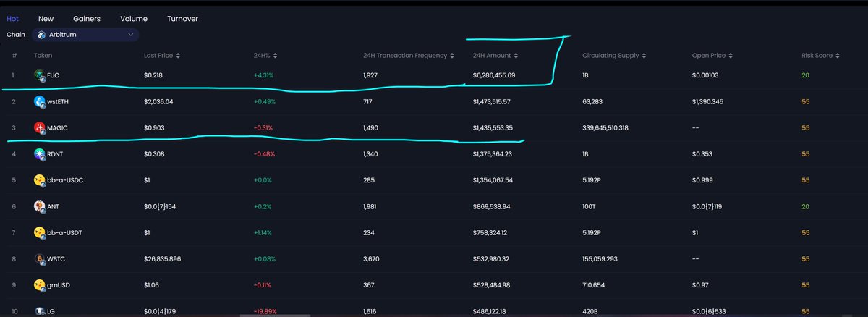This screenshot has width=868, height=317.
Task: Click the FUC token icon
Action: tap(40, 75)
